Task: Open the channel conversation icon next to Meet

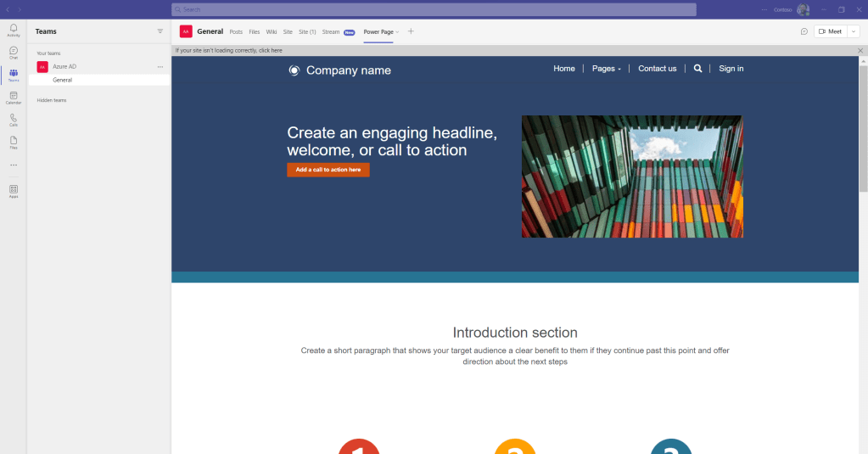Action: tap(804, 31)
